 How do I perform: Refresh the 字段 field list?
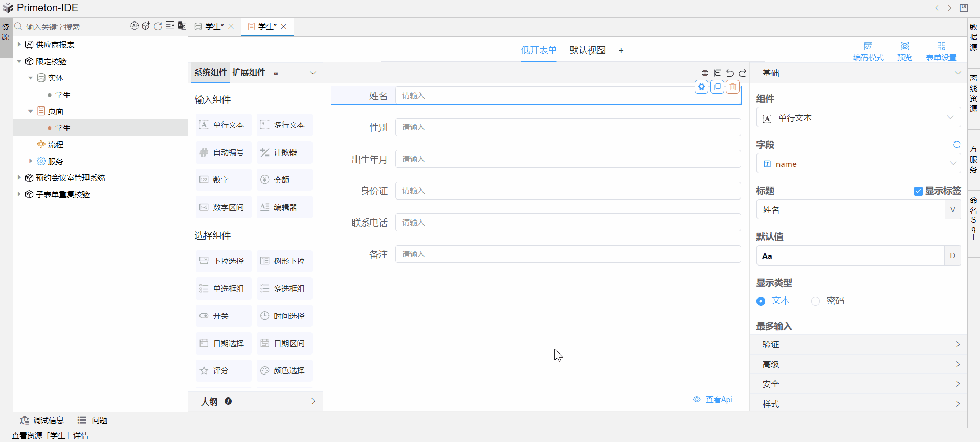tap(956, 145)
